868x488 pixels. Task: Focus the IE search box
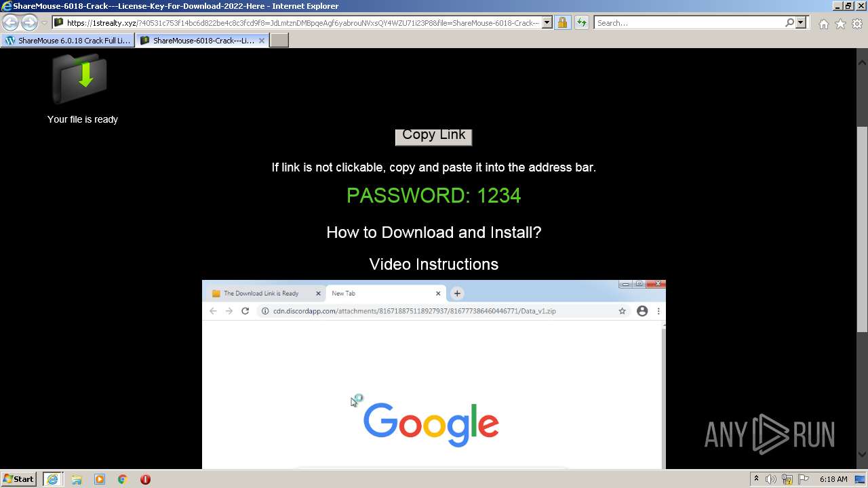coord(689,22)
